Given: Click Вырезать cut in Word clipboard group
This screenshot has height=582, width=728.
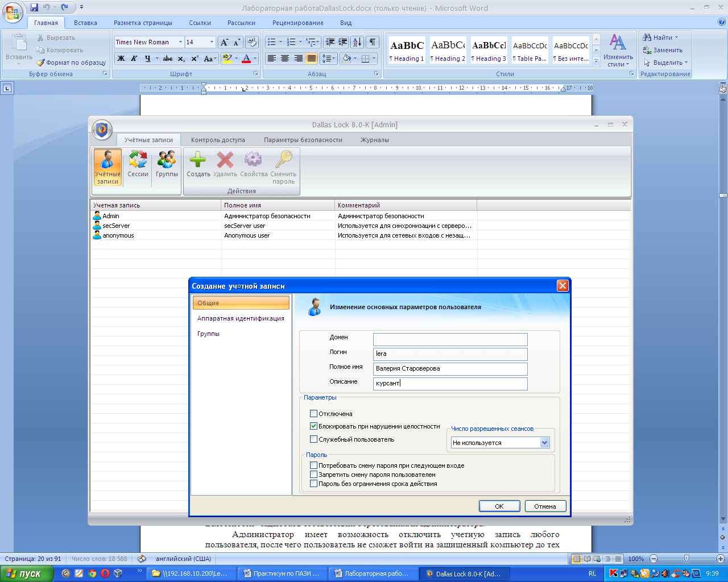Looking at the screenshot, I should pos(56,38).
